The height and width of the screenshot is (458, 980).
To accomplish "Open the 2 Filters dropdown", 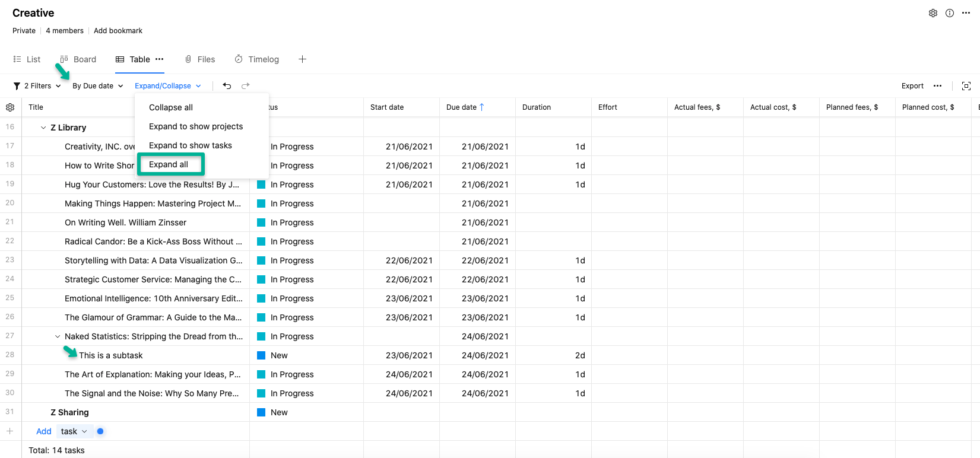I will [x=37, y=86].
